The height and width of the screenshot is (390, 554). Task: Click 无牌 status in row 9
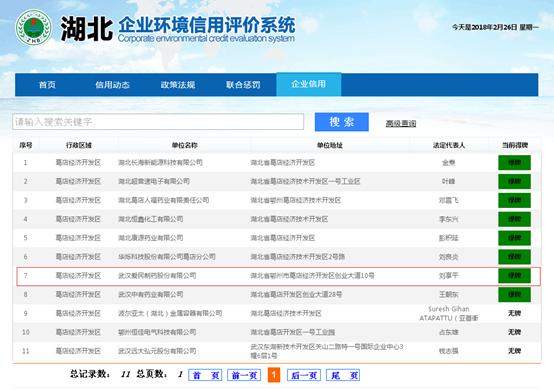point(514,313)
